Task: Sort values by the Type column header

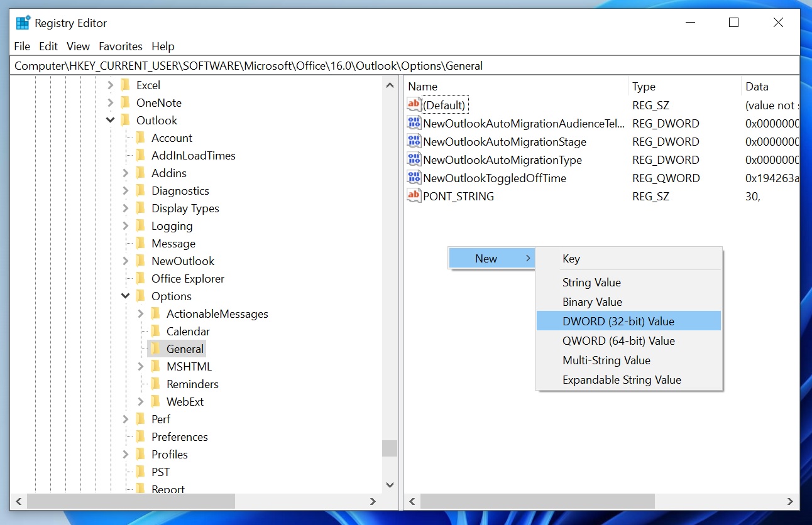Action: pos(684,87)
